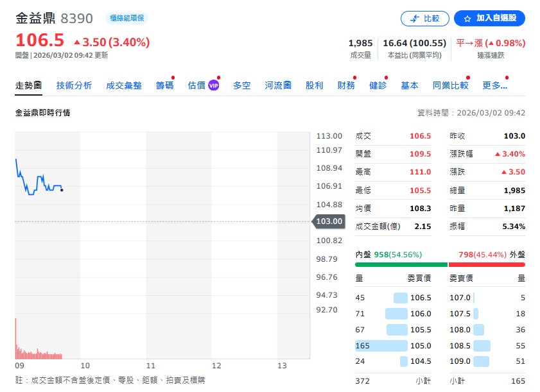Click the 103.00 price marker on chart axis
Image resolution: width=540 pixels, height=392 pixels.
click(x=327, y=221)
